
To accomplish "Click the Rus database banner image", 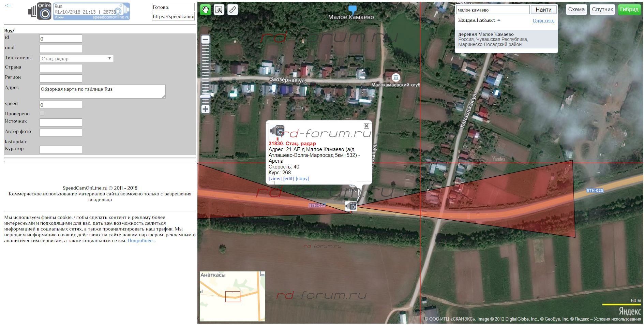I will pyautogui.click(x=91, y=11).
